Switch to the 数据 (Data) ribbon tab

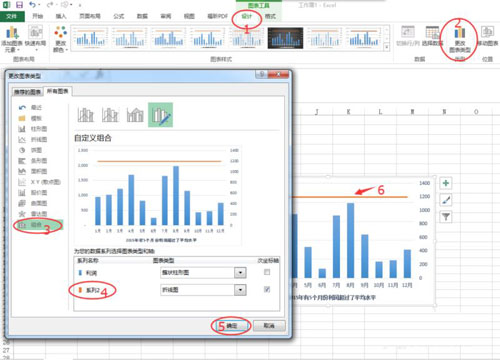(142, 16)
